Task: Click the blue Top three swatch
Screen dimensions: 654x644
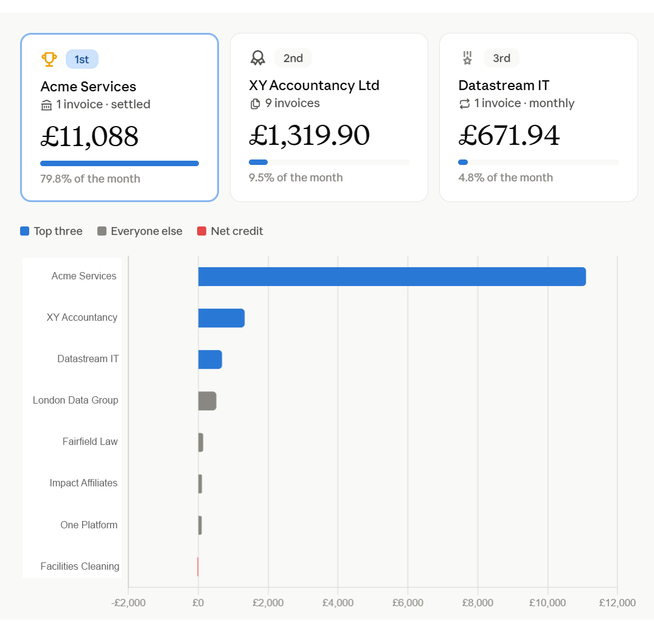Action: point(24,231)
